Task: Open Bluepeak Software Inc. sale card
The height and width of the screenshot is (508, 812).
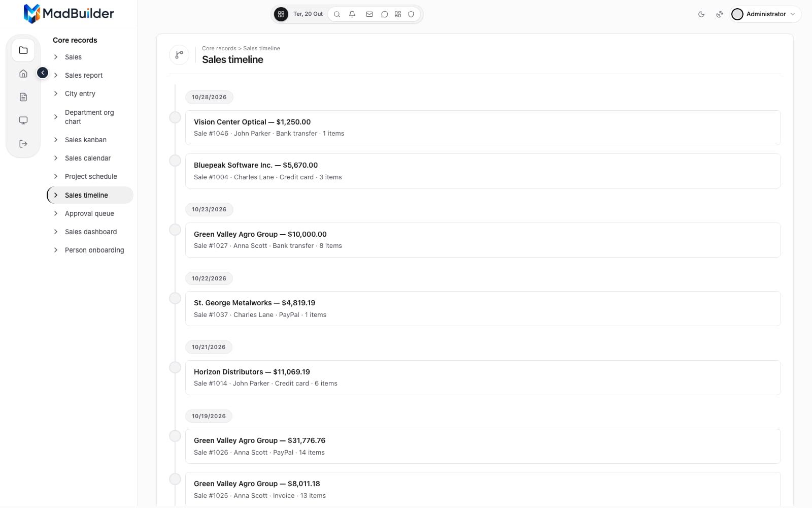Action: click(x=483, y=171)
